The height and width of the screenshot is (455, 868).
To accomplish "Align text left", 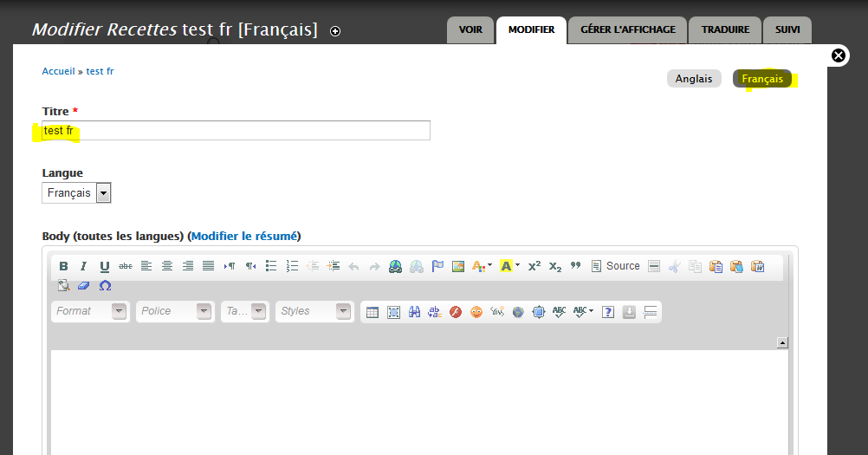I will pyautogui.click(x=146, y=266).
